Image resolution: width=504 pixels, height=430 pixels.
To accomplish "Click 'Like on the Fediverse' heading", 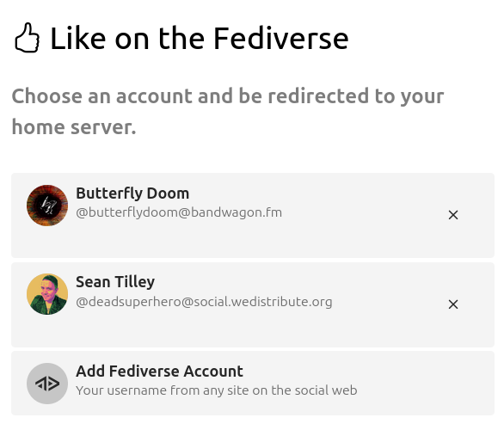I will (x=200, y=38).
